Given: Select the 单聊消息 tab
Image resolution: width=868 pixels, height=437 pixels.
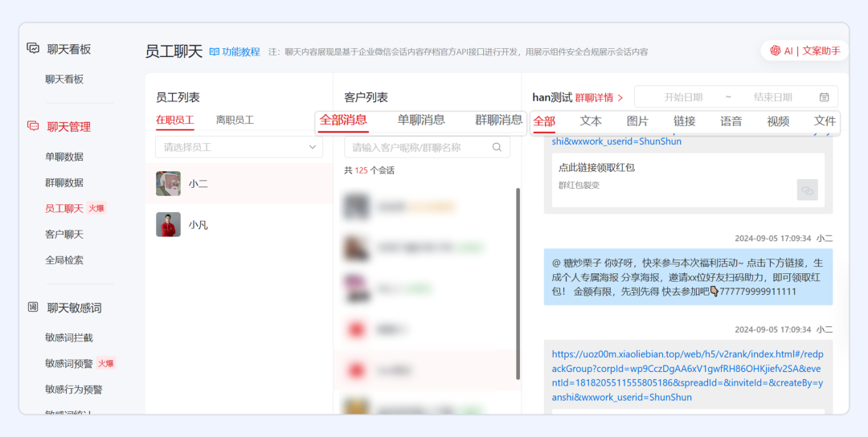Looking at the screenshot, I should (421, 120).
